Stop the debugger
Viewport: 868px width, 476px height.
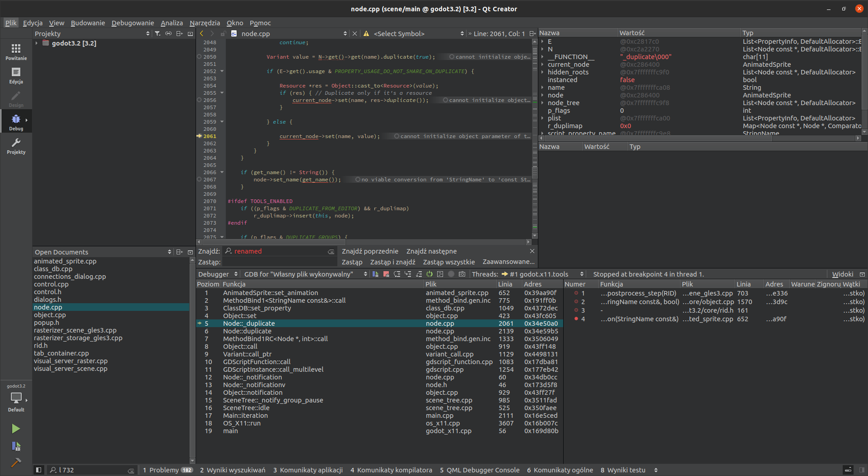(386, 274)
